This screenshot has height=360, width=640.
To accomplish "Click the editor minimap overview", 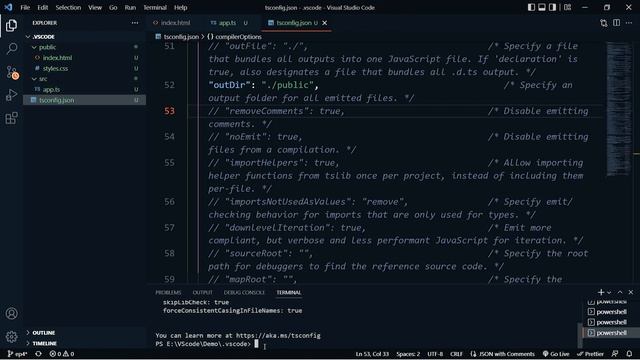I will click(618, 108).
